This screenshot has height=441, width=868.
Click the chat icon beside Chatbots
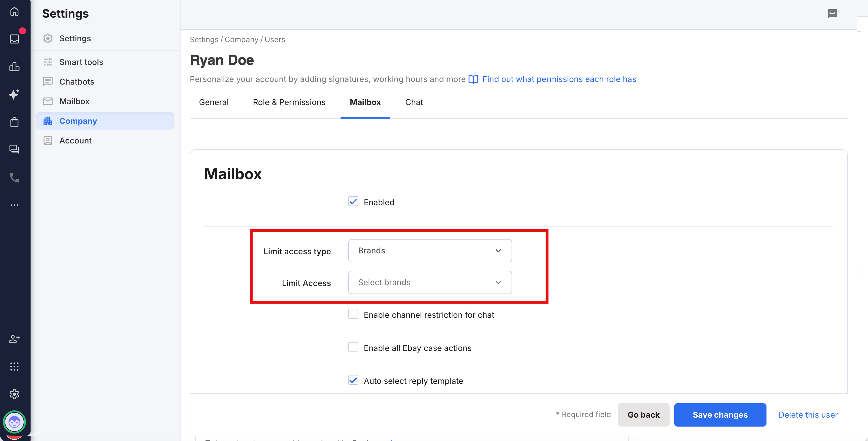click(48, 82)
